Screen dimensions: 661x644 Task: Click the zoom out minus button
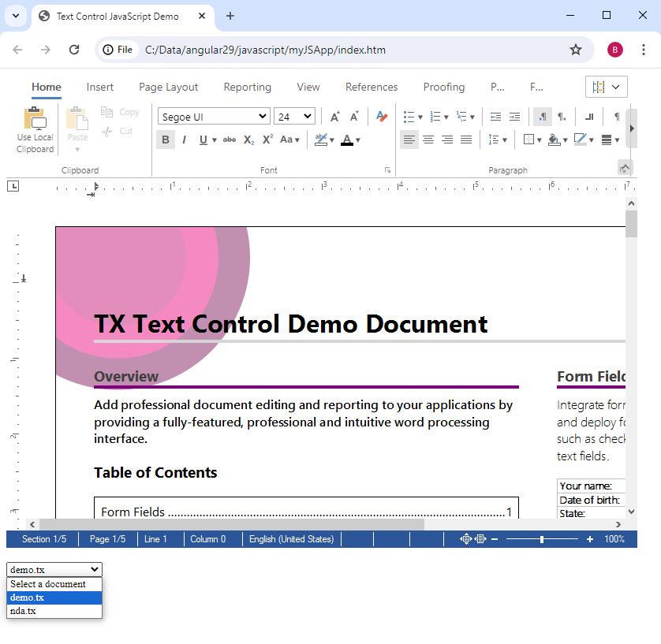pos(495,539)
